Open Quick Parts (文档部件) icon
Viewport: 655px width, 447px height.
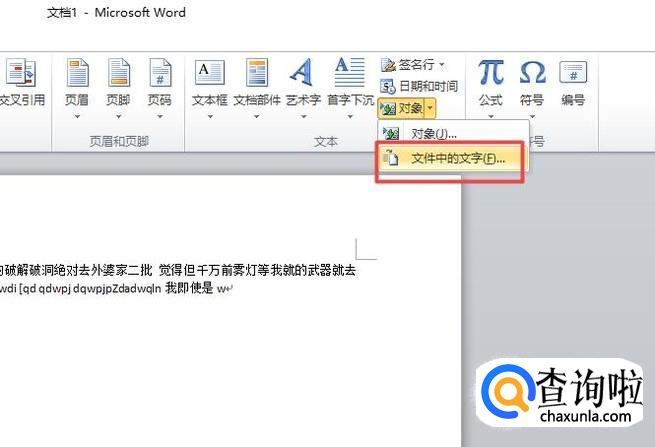[x=256, y=73]
